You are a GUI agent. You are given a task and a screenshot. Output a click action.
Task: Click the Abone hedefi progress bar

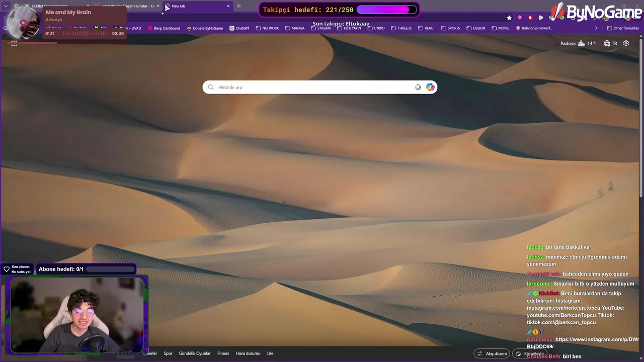[110, 269]
